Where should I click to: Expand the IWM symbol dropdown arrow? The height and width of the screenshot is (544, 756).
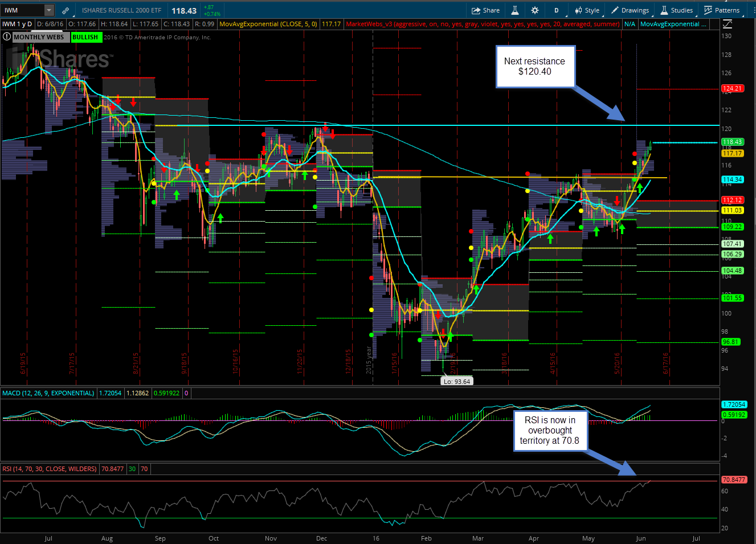click(x=49, y=10)
